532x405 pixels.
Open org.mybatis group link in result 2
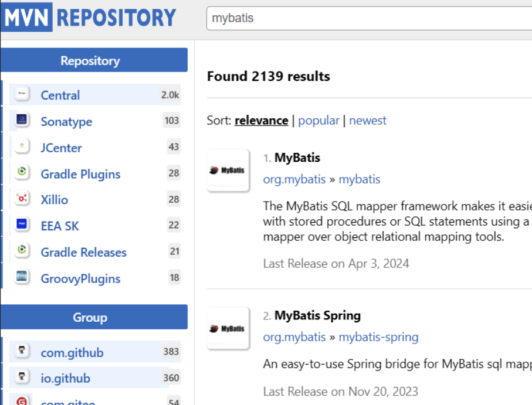pos(294,337)
